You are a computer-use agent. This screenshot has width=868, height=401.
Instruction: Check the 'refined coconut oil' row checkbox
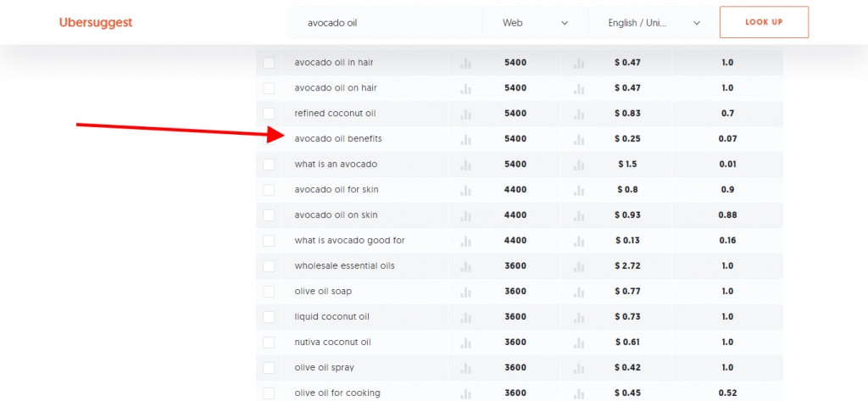click(269, 114)
